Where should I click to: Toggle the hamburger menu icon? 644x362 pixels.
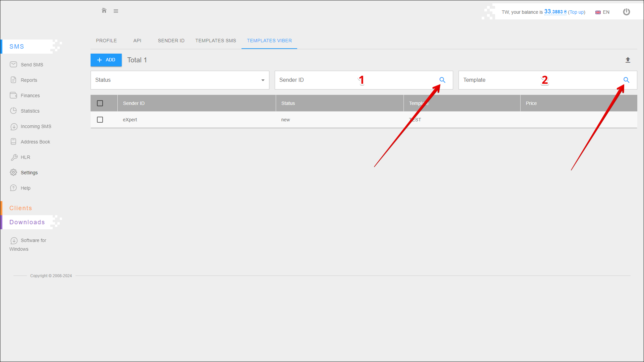pos(116,11)
